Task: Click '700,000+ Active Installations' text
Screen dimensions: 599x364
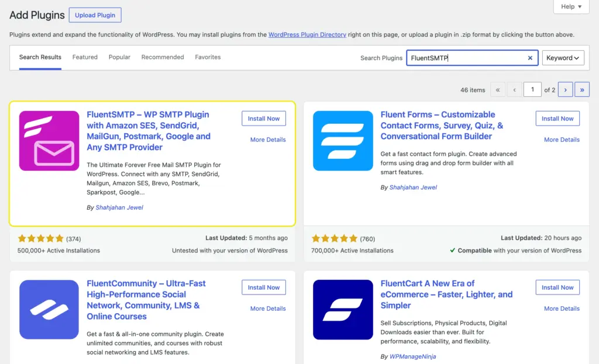Action: (x=352, y=251)
